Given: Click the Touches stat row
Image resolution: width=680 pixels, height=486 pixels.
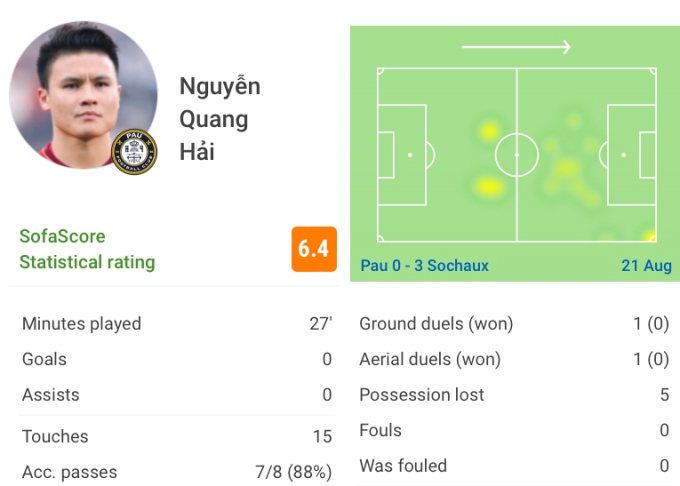Looking at the screenshot, I should point(177,437).
